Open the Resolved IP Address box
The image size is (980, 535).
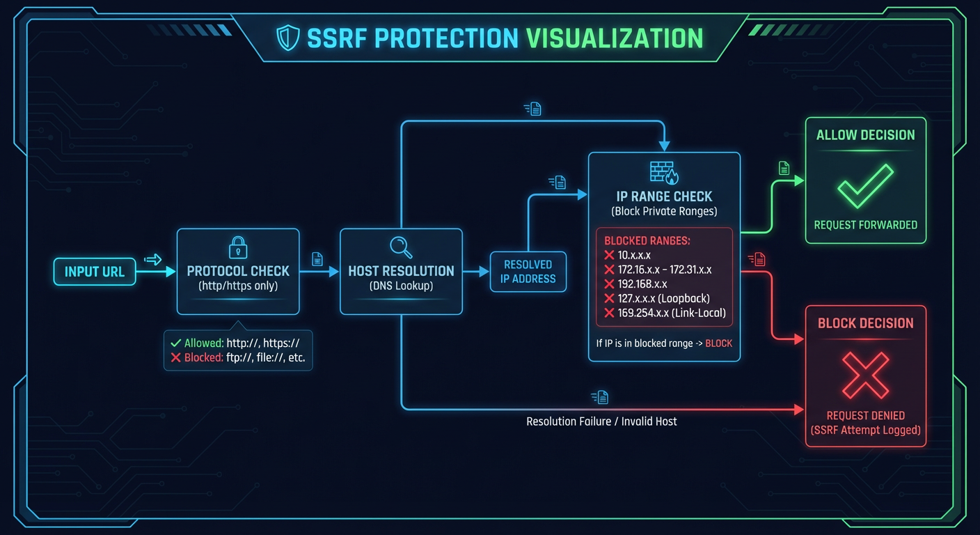pos(528,272)
